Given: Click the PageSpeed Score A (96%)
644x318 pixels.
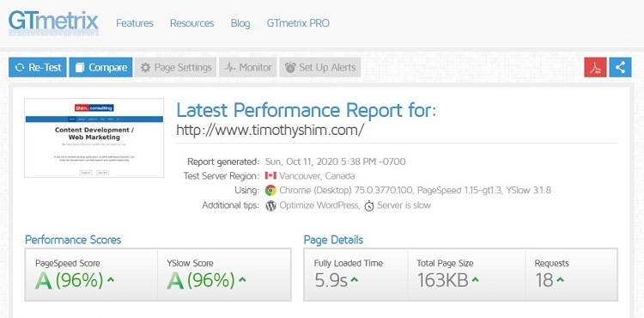Looking at the screenshot, I should click(69, 280).
